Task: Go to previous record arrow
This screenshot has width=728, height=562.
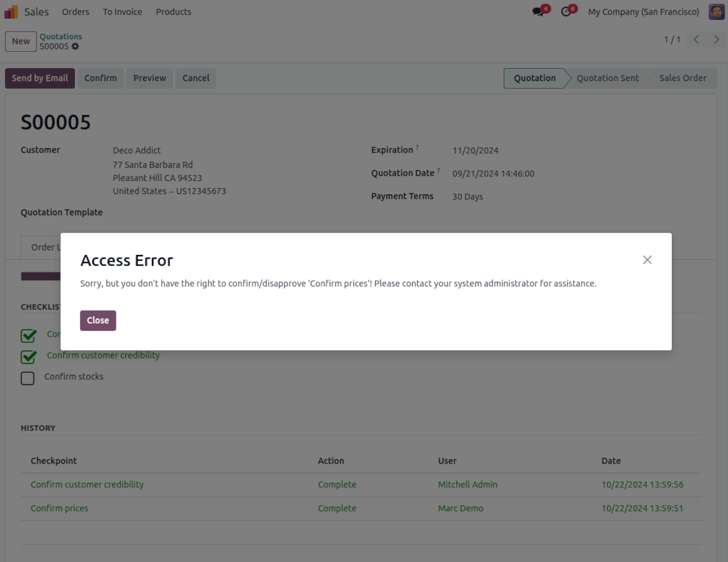Action: tap(696, 40)
